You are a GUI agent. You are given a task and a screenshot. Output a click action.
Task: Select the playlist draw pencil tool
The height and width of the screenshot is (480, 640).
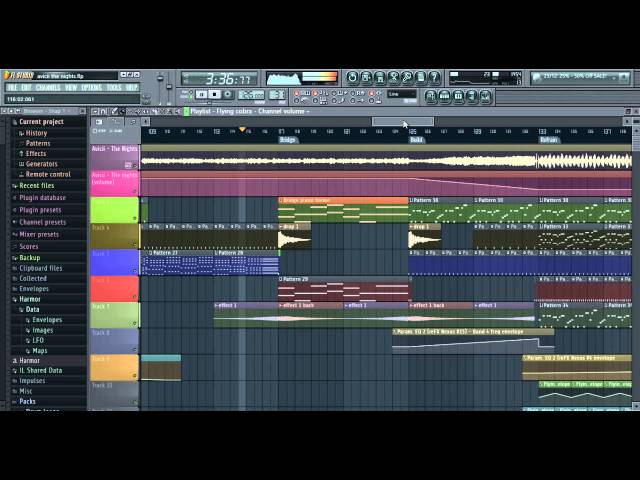(x=115, y=111)
